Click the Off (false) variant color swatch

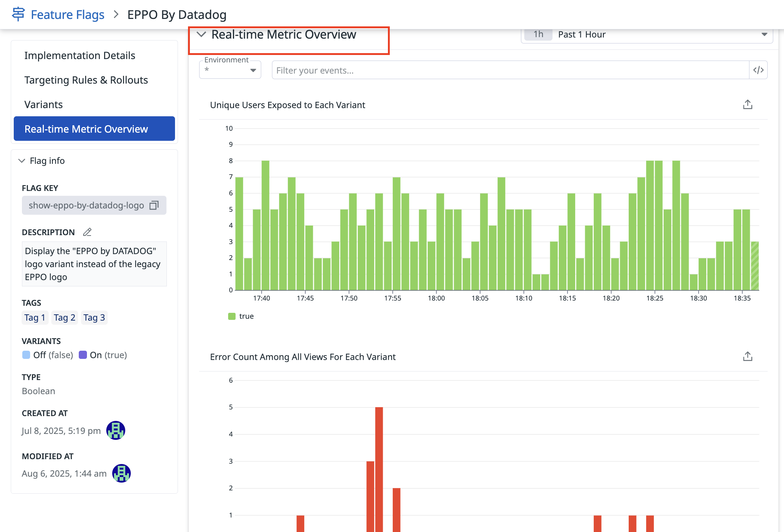(x=26, y=355)
